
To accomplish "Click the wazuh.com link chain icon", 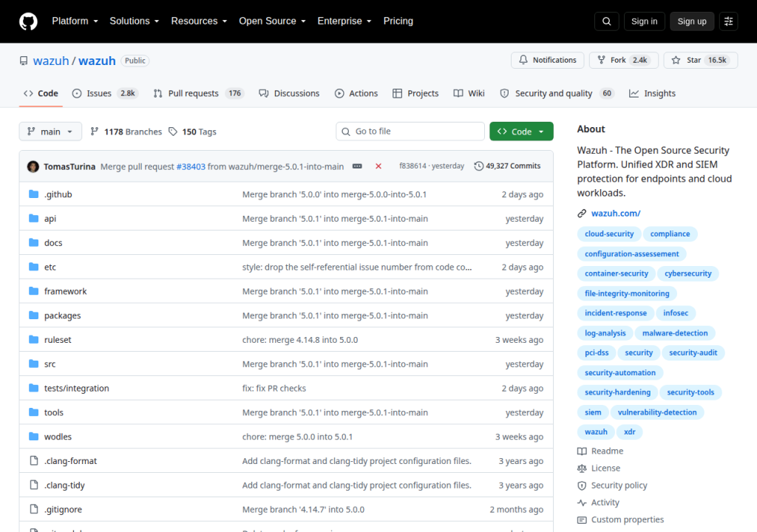I will pyautogui.click(x=582, y=214).
